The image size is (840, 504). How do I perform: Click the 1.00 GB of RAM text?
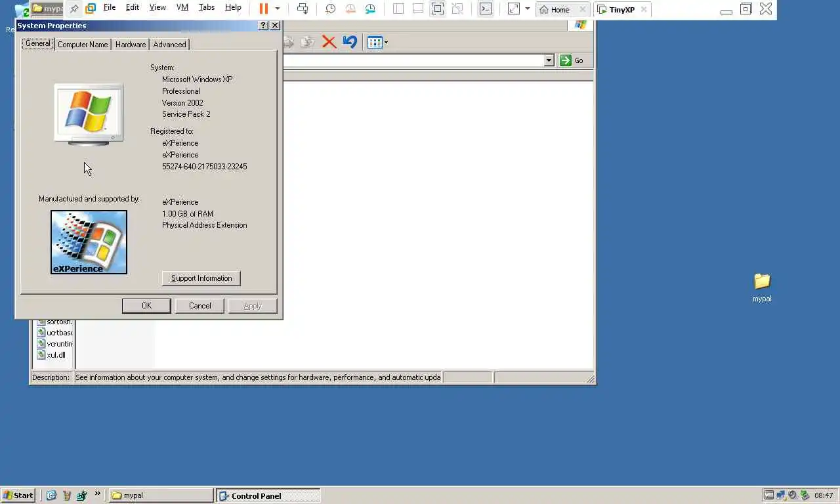tap(188, 214)
